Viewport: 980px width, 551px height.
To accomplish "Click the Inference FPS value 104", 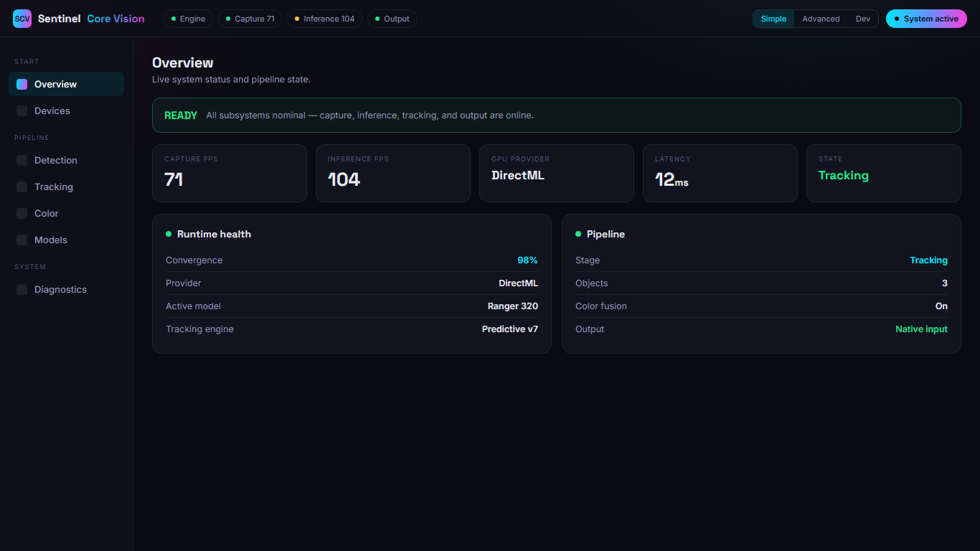I will point(344,179).
